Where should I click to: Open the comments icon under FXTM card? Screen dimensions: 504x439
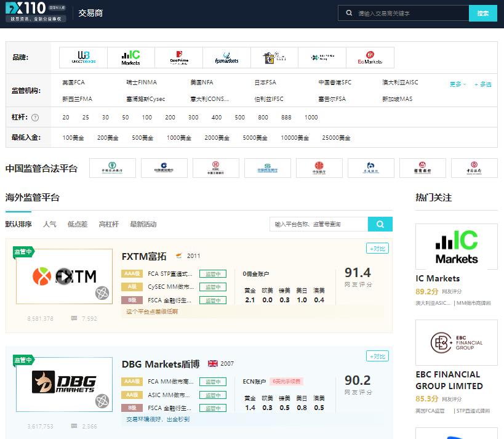coord(74,318)
